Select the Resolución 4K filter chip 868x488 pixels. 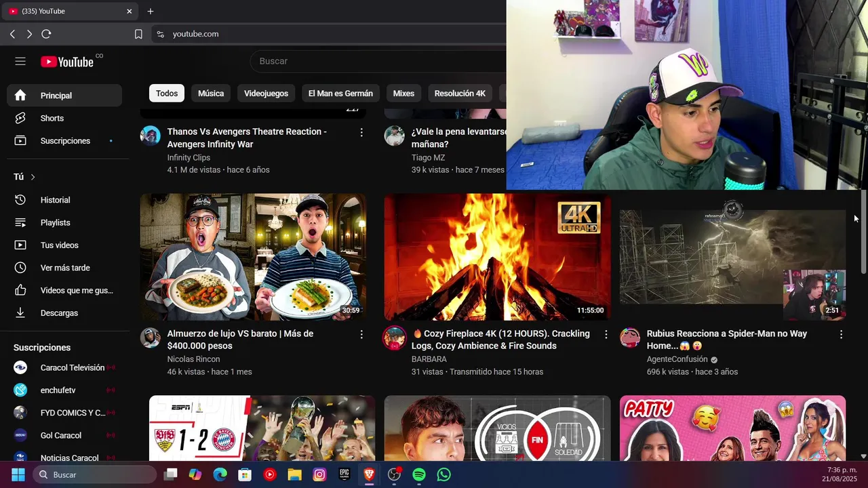point(460,94)
